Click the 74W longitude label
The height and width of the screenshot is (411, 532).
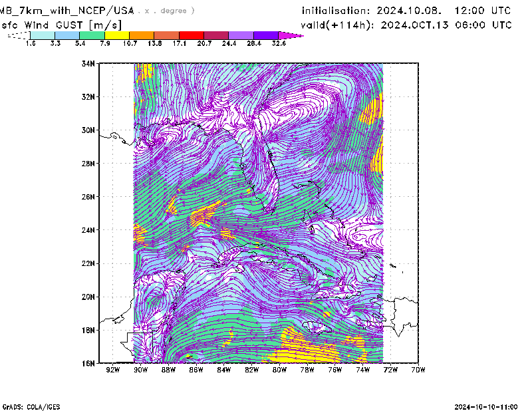tap(362, 370)
